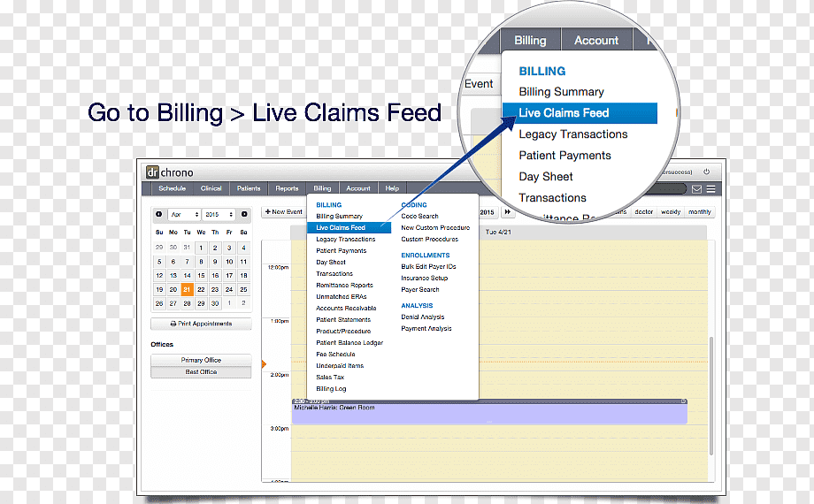The height and width of the screenshot is (504, 814).
Task: Switch to weekly view
Action: tap(671, 212)
